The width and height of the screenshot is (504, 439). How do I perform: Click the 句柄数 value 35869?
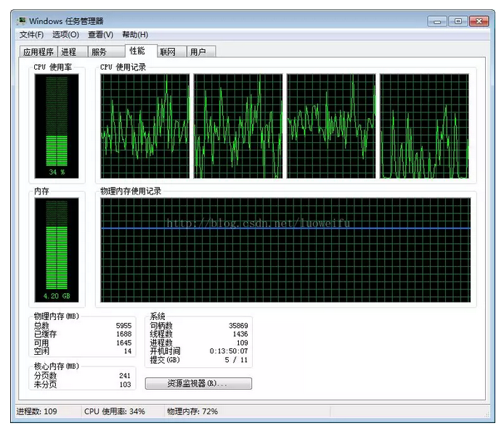[x=238, y=325]
